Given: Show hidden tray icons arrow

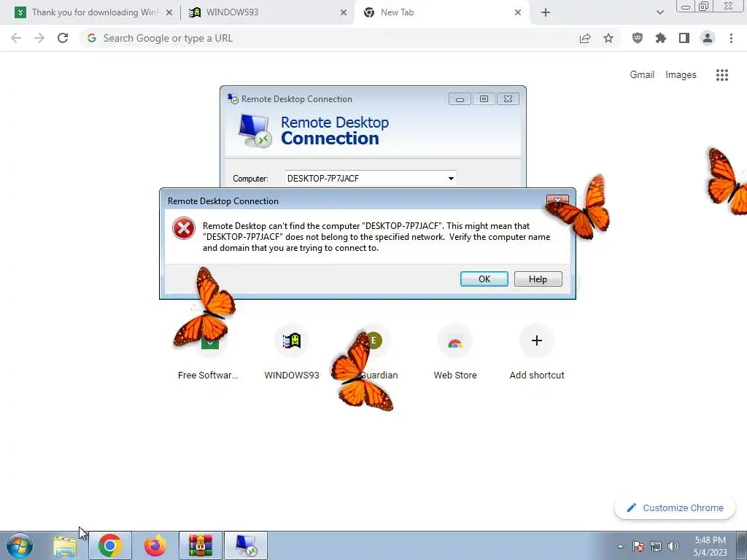Looking at the screenshot, I should tap(620, 546).
